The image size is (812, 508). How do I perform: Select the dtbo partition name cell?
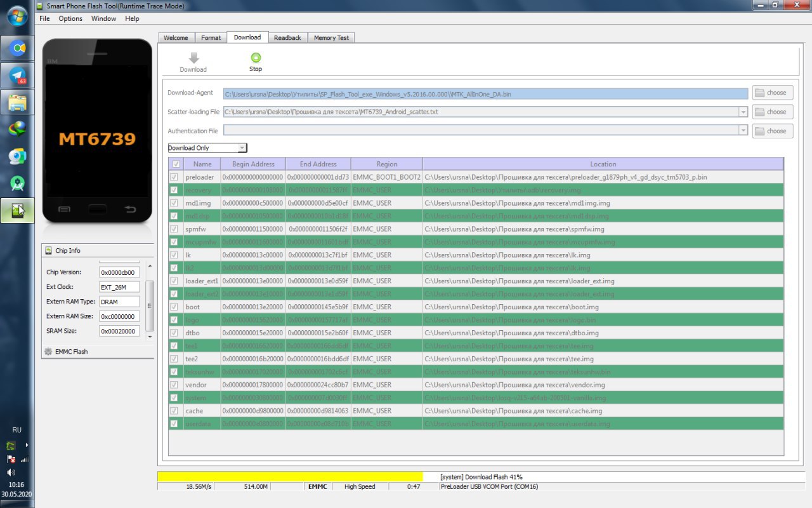coord(202,333)
